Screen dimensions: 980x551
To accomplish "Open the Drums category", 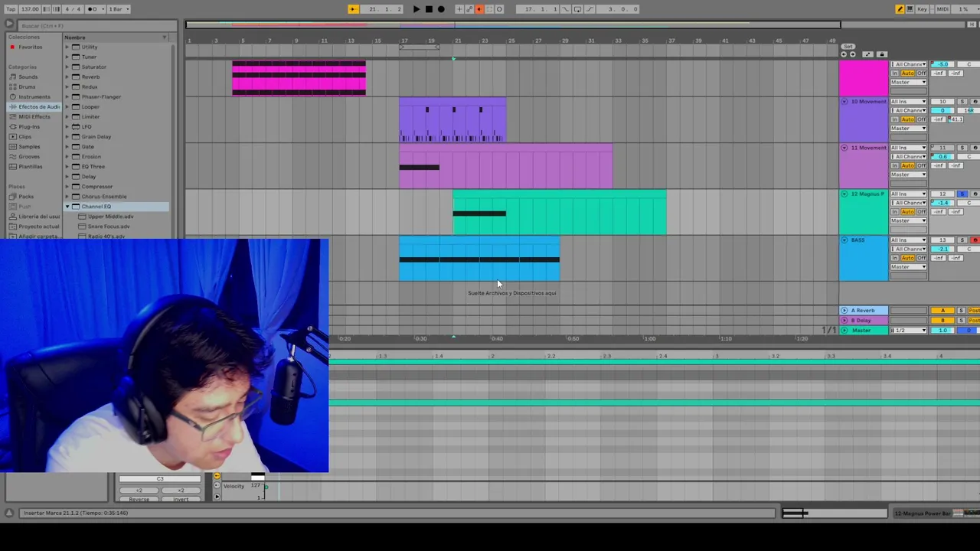I will [27, 87].
